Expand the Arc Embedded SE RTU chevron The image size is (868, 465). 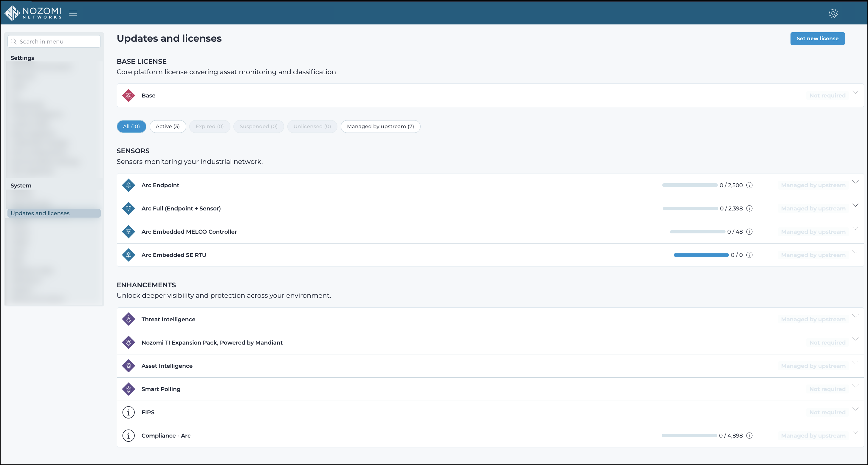click(855, 252)
